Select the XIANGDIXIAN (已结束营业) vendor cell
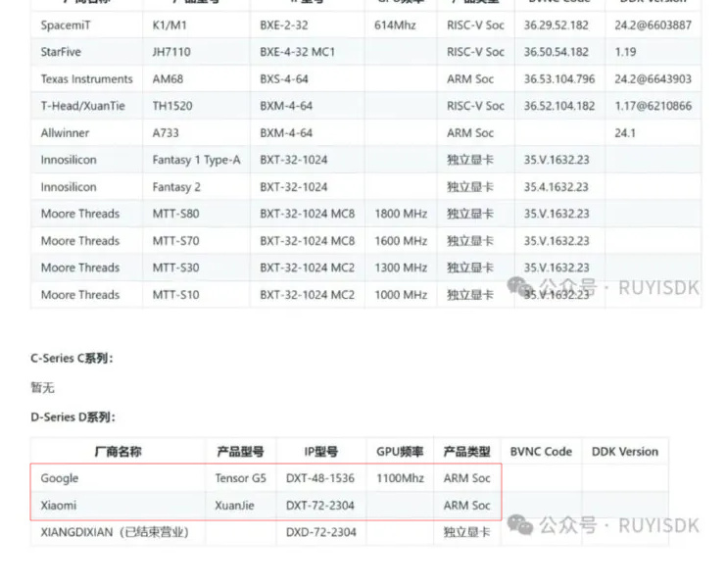 pos(115,532)
